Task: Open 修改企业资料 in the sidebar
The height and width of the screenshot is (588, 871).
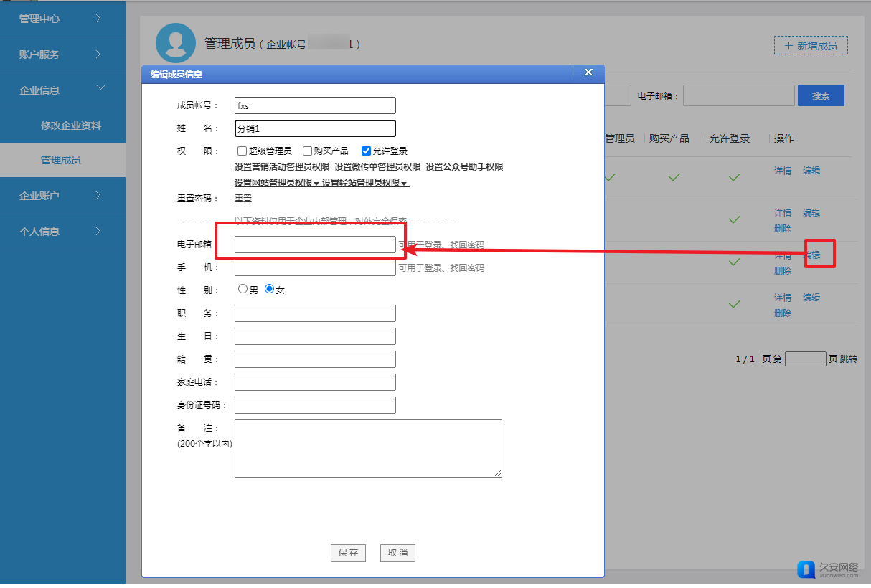Action: pyautogui.click(x=70, y=125)
